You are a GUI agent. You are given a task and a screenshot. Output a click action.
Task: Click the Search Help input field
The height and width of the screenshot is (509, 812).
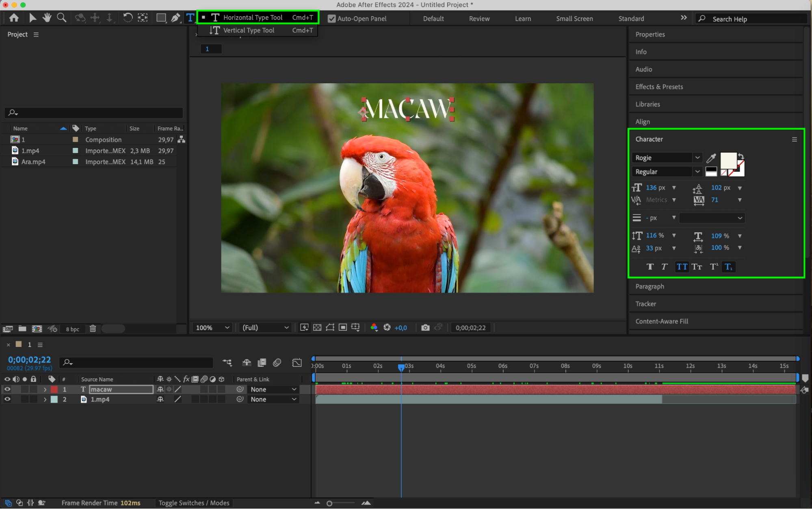pos(756,19)
